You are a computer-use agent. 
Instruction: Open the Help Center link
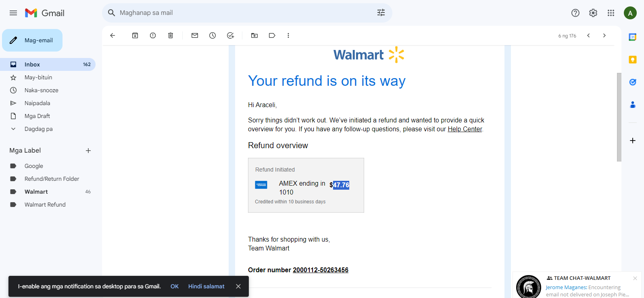(465, 129)
